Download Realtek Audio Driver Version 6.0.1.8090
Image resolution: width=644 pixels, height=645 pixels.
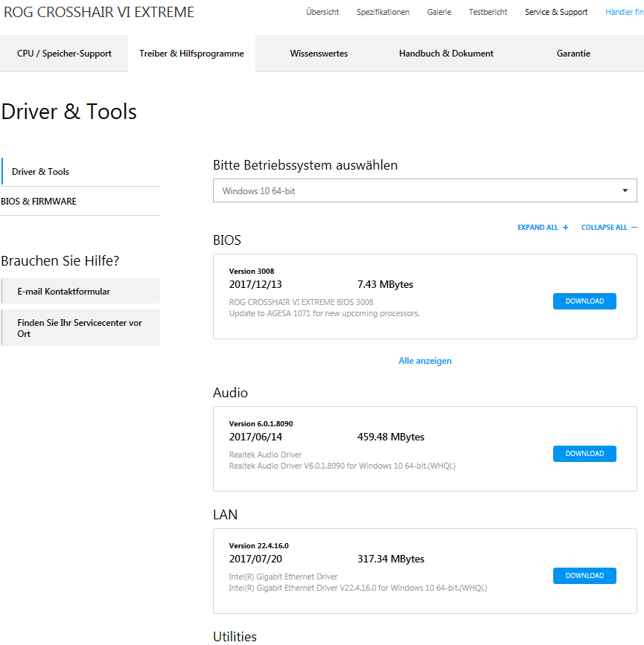(584, 454)
